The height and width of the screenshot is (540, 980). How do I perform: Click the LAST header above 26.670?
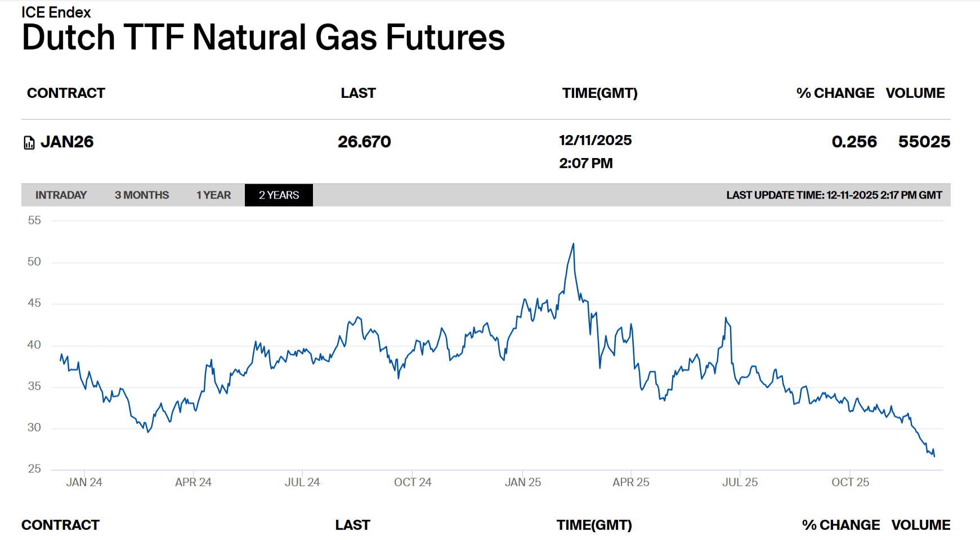[358, 93]
